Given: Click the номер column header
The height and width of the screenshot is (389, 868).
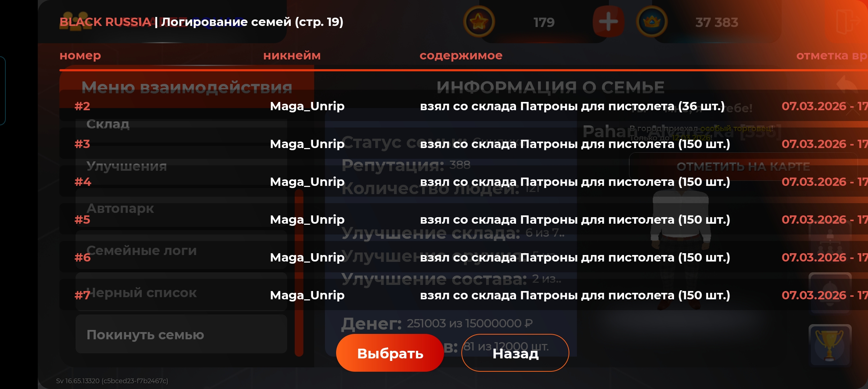Looking at the screenshot, I should click(x=80, y=55).
